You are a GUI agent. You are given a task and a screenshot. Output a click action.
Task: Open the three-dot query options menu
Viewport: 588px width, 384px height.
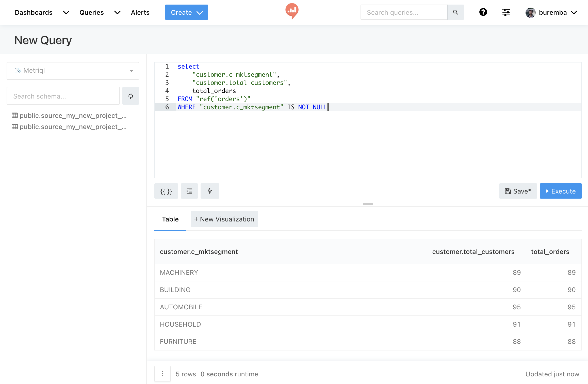[162, 374]
